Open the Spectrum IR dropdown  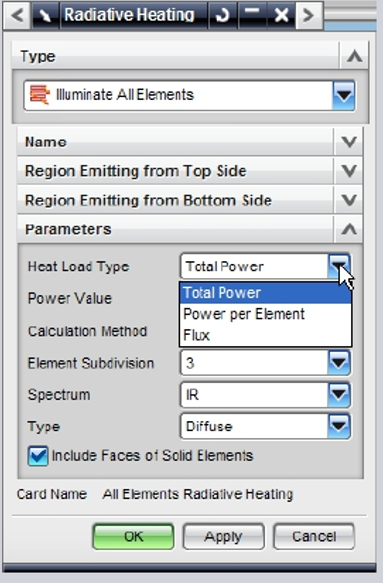coord(339,394)
